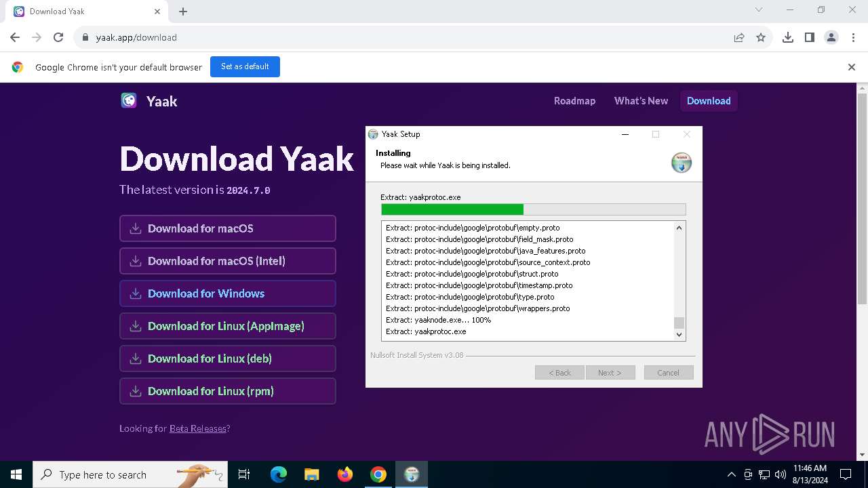Open Chrome profile avatar

(831, 38)
